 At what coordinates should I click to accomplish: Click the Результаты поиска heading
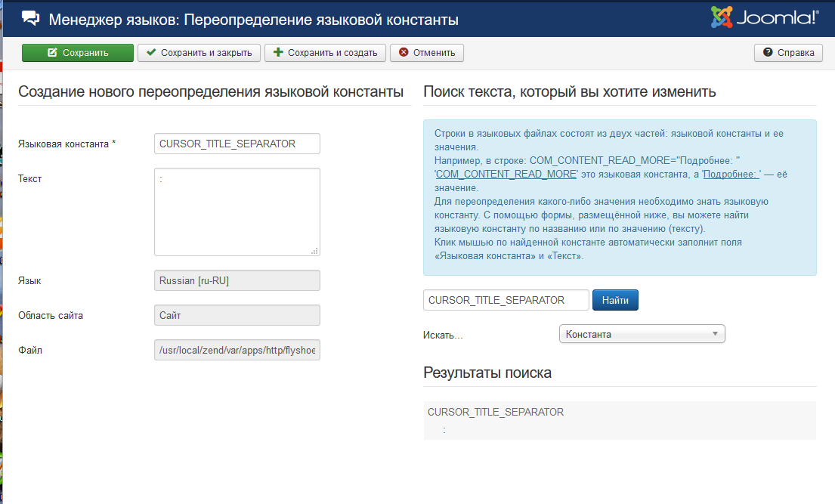pyautogui.click(x=487, y=373)
